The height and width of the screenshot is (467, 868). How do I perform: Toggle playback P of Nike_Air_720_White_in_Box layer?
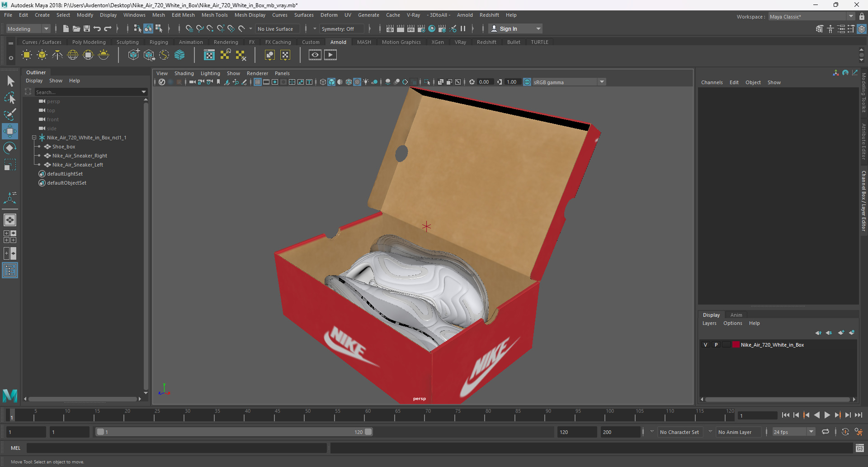click(716, 345)
